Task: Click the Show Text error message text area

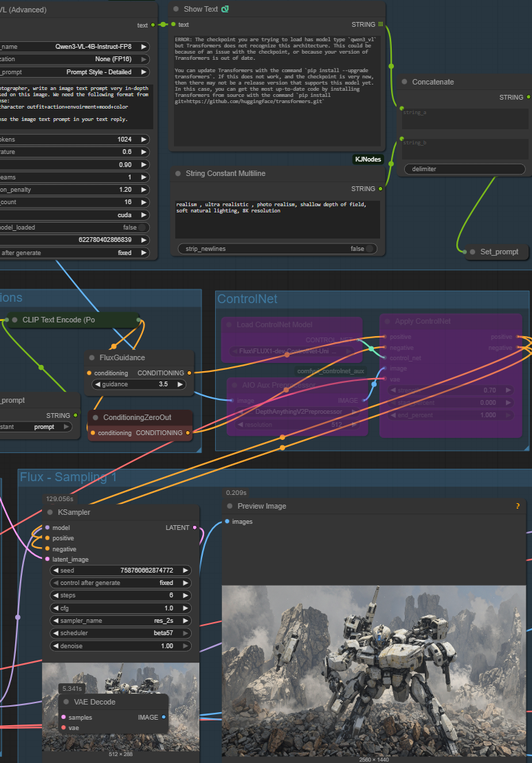Action: 277,89
